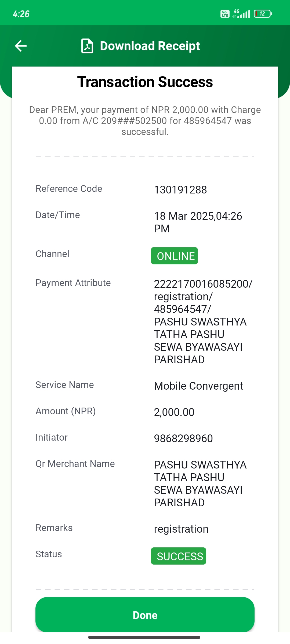Tap the date 18 Mar 2025 value
This screenshot has height=644, width=290.
(x=198, y=222)
